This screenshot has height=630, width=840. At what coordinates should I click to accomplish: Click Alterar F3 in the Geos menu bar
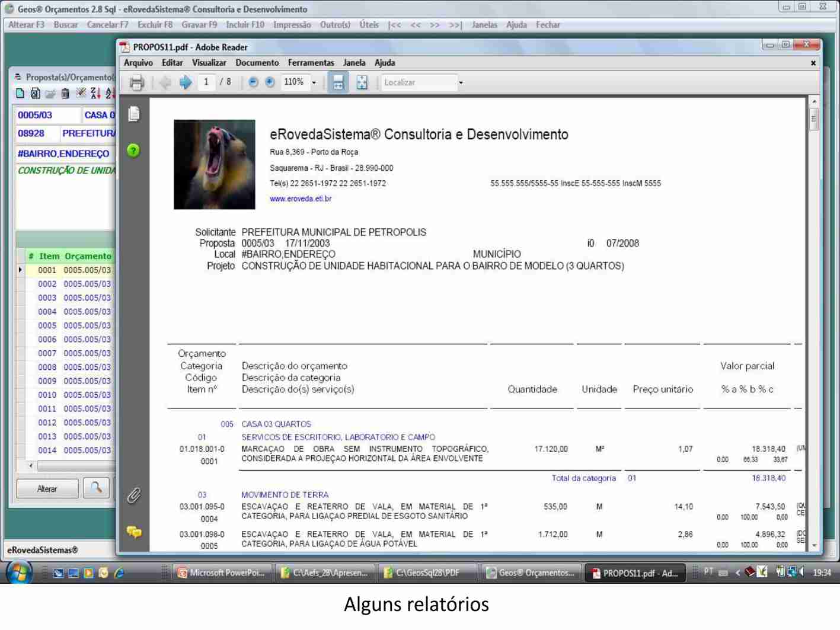click(27, 25)
